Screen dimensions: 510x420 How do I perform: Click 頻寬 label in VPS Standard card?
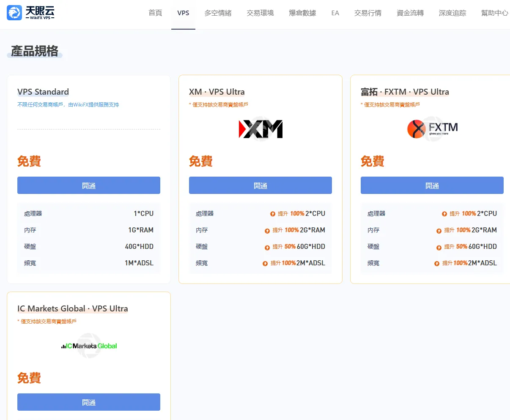click(x=30, y=263)
